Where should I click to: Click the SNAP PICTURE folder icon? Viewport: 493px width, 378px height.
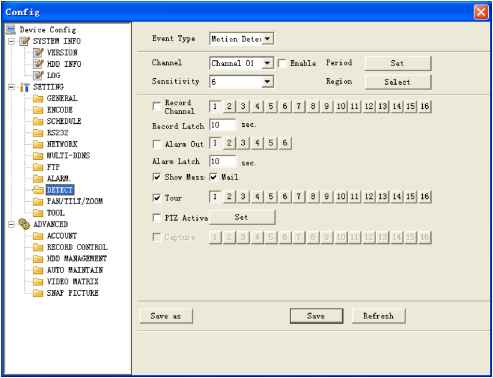coord(38,293)
